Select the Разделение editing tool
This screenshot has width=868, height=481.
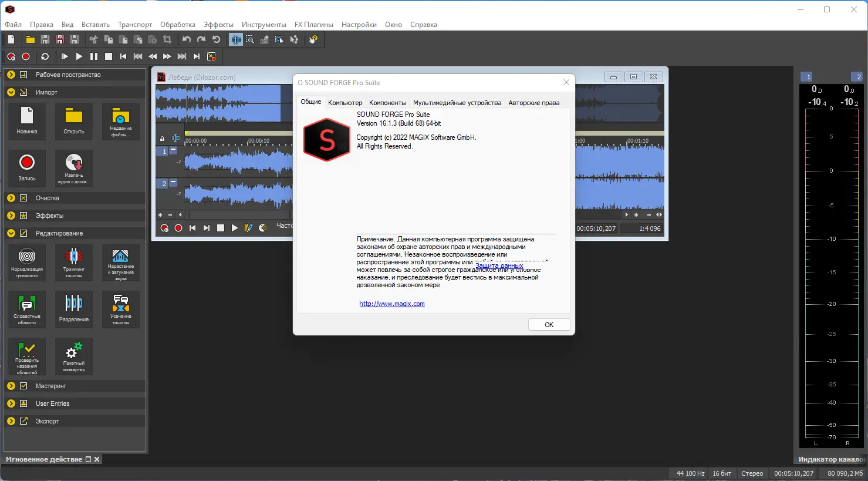(x=73, y=310)
